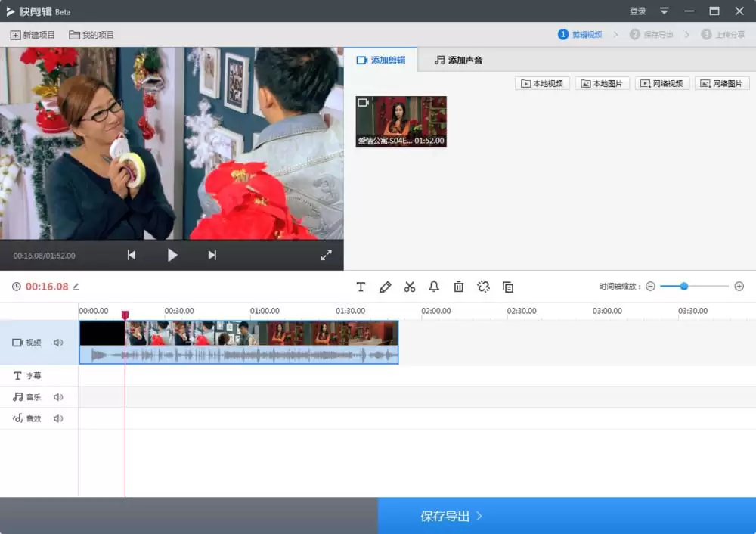Click the 01:00.00 ruler mark
756x534 pixels.
click(x=265, y=311)
